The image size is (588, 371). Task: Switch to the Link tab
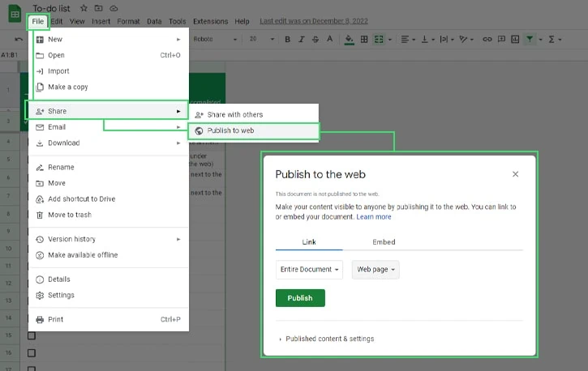[309, 242]
